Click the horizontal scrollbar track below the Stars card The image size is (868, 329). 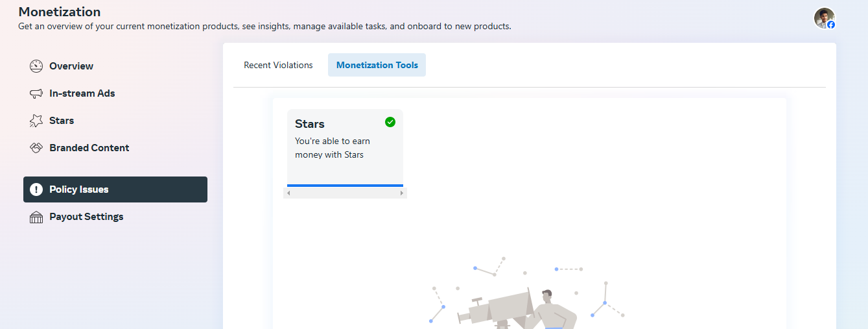click(345, 193)
